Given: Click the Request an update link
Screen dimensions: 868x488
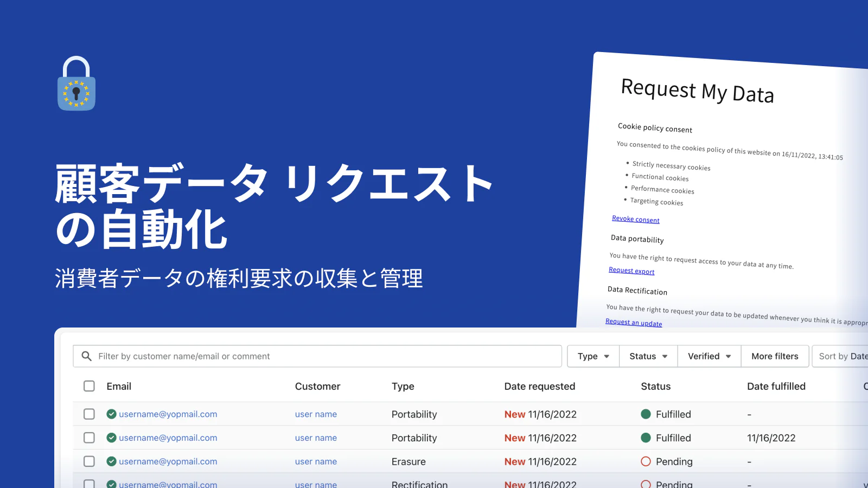Looking at the screenshot, I should pyautogui.click(x=634, y=323).
